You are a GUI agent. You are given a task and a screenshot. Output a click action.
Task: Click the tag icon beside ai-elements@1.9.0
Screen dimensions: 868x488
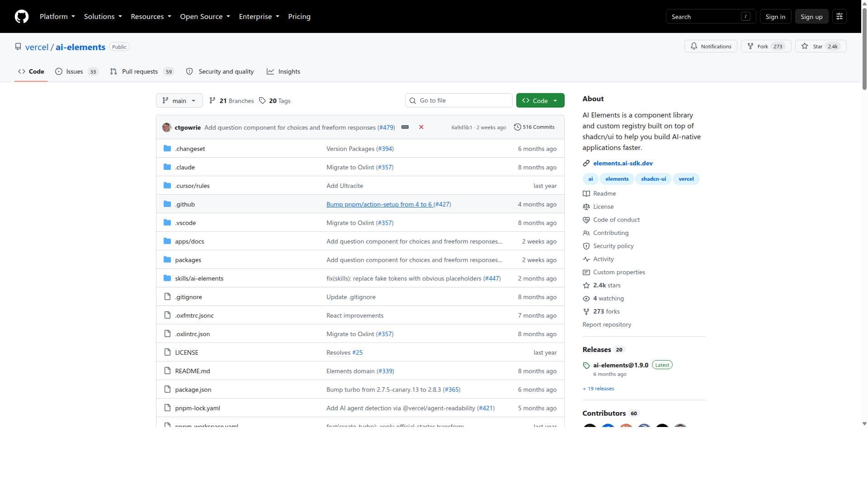586,366
